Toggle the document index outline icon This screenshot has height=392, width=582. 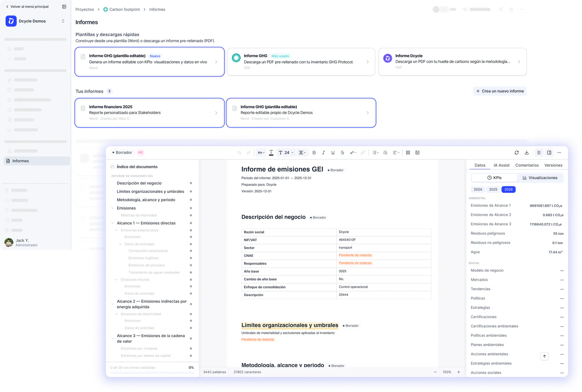pyautogui.click(x=539, y=153)
